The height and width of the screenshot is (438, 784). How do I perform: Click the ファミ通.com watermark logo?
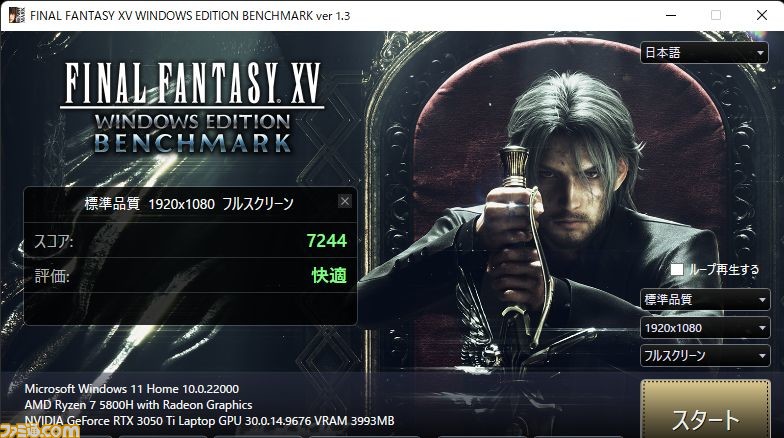[x=40, y=430]
